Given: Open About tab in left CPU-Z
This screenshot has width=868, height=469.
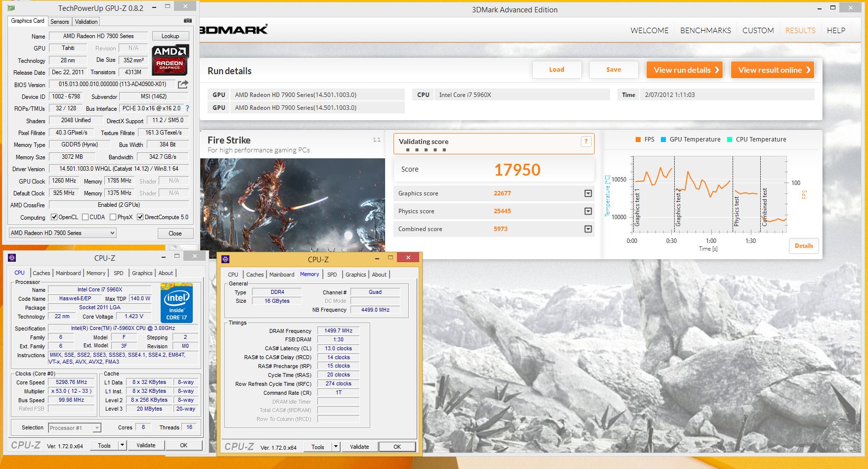Looking at the screenshot, I should [x=166, y=273].
